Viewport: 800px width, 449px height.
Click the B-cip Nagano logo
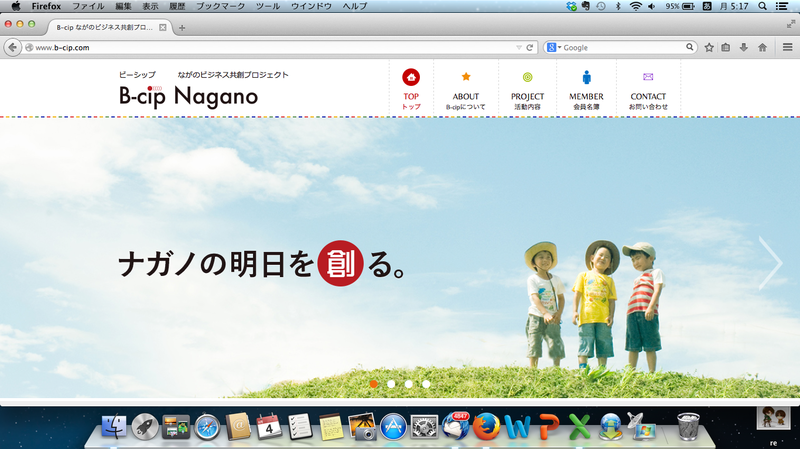click(188, 96)
